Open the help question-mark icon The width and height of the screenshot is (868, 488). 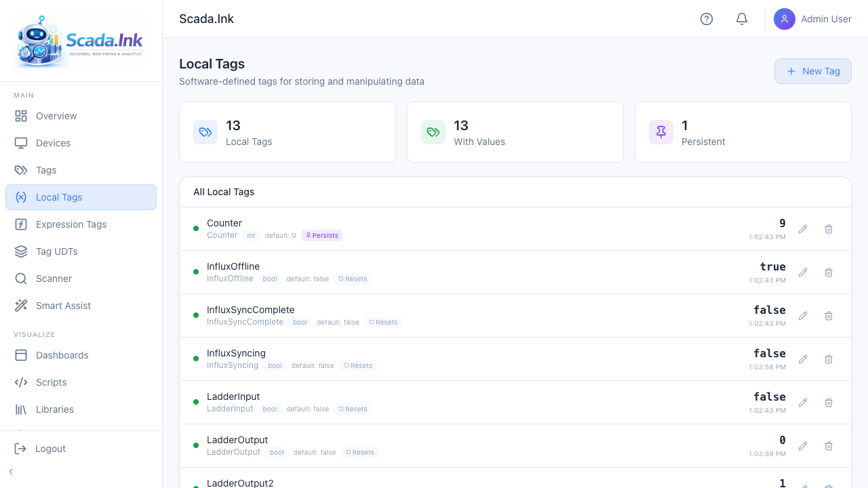[707, 19]
